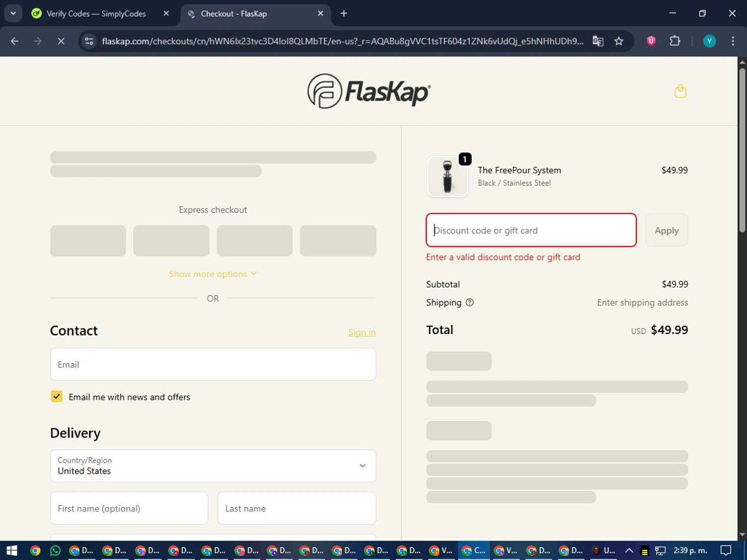Click Enter shipping address text
Screen dimensions: 747x560
[x=642, y=302]
